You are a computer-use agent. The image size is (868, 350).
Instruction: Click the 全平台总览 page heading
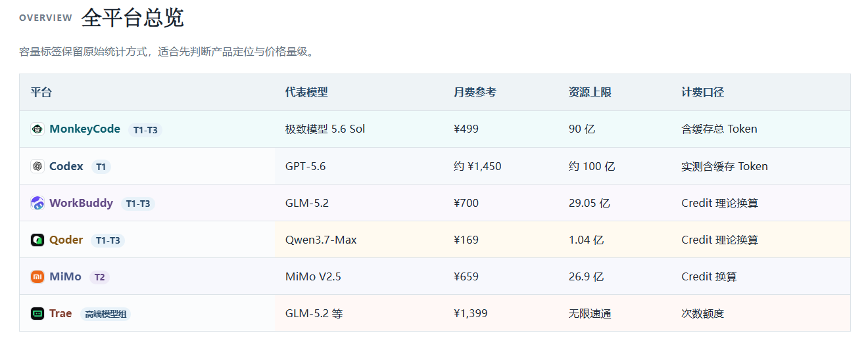coord(132,18)
